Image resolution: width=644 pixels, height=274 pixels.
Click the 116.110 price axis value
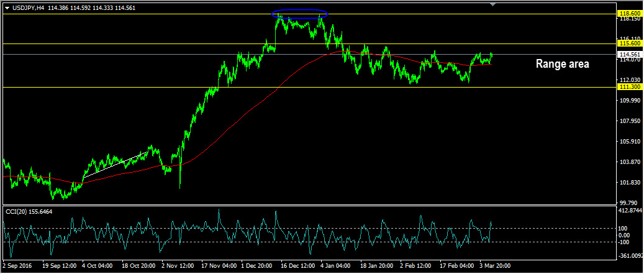(x=630, y=39)
